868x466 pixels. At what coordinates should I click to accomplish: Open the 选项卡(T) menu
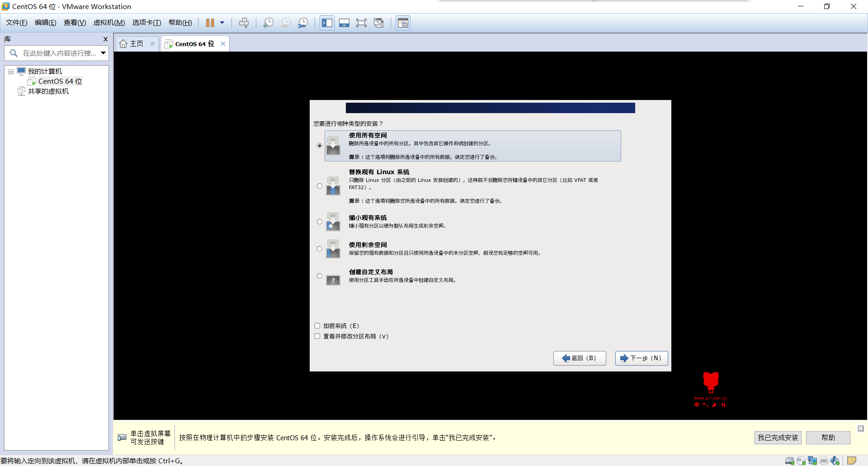pos(146,23)
